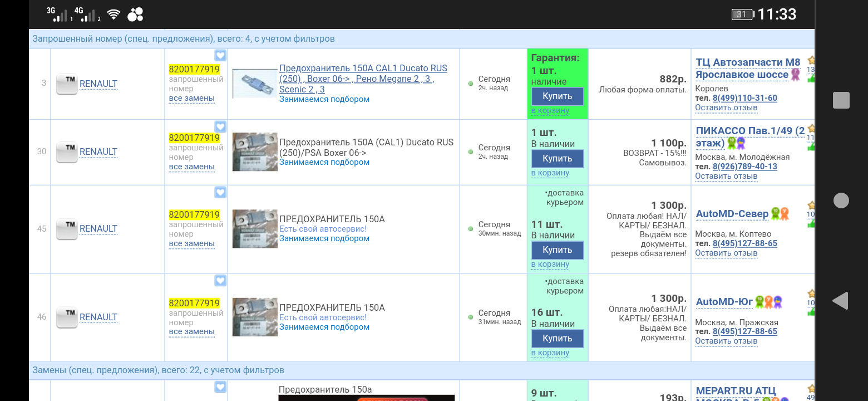Select highlighted part number 8200177919 in row 3
The height and width of the screenshot is (401, 868).
(194, 70)
